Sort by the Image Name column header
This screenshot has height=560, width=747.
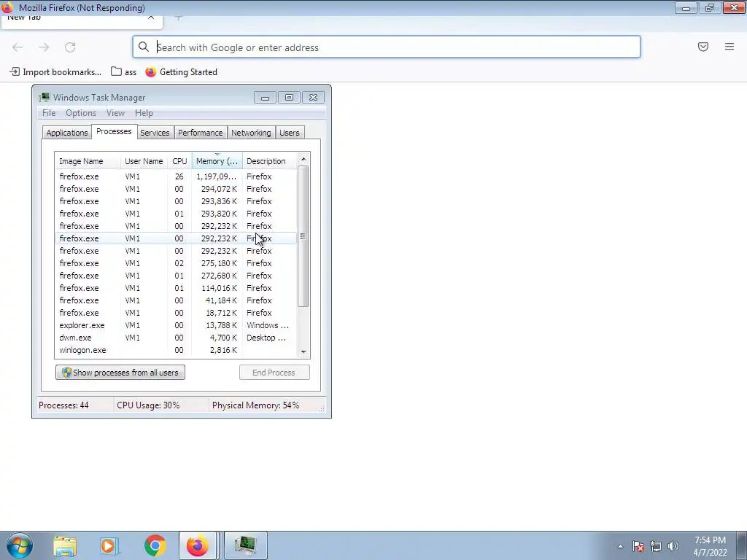click(88, 161)
